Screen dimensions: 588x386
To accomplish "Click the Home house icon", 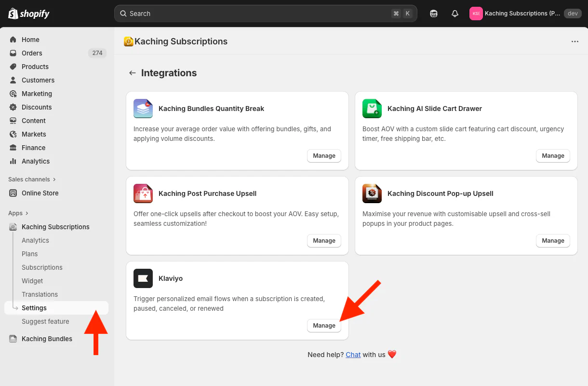I will pyautogui.click(x=13, y=40).
